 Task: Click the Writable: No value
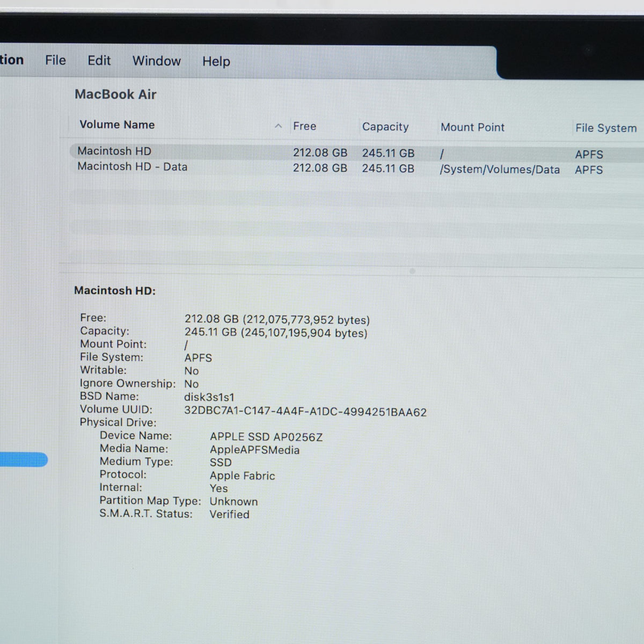pos(192,371)
